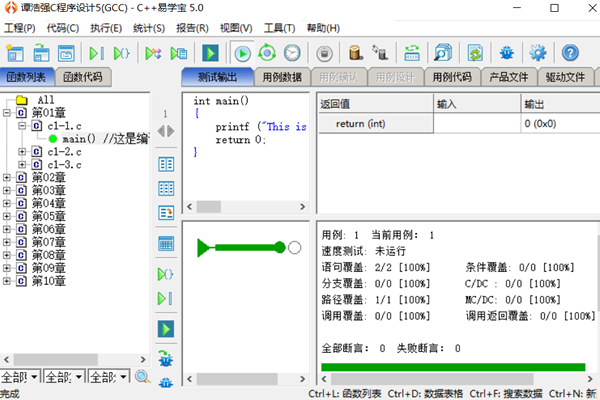The image size is (600, 400).
Task: Open the first 全部 dropdown at bottom
Action: click(x=34, y=377)
